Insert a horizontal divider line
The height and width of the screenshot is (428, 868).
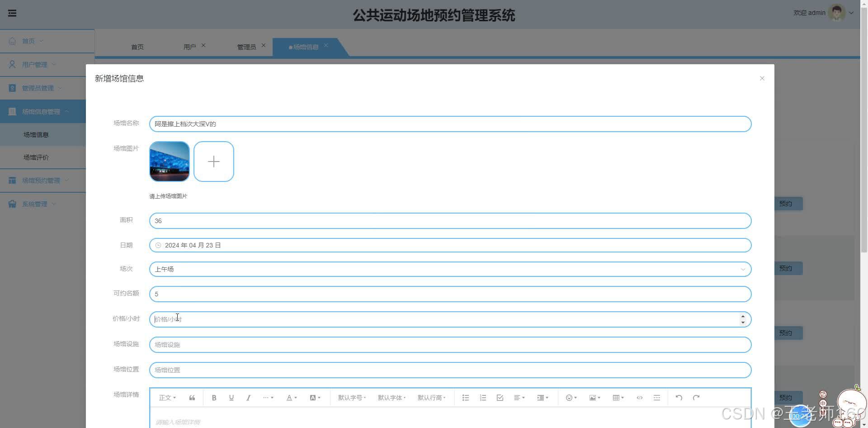(656, 398)
